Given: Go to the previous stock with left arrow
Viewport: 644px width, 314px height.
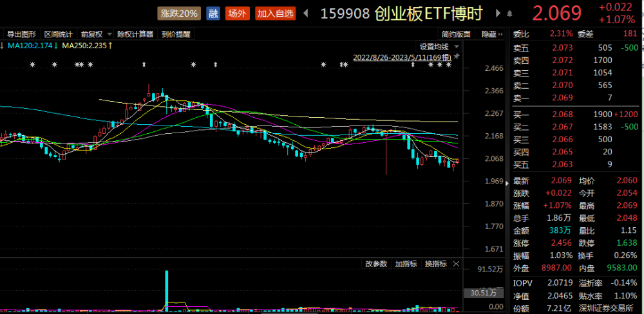Looking at the screenshot, I should point(305,14).
